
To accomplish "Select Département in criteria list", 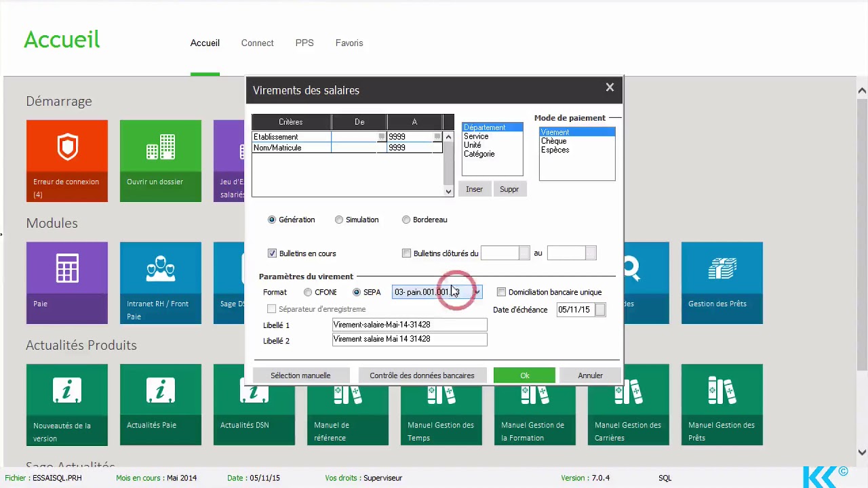I will coord(492,127).
